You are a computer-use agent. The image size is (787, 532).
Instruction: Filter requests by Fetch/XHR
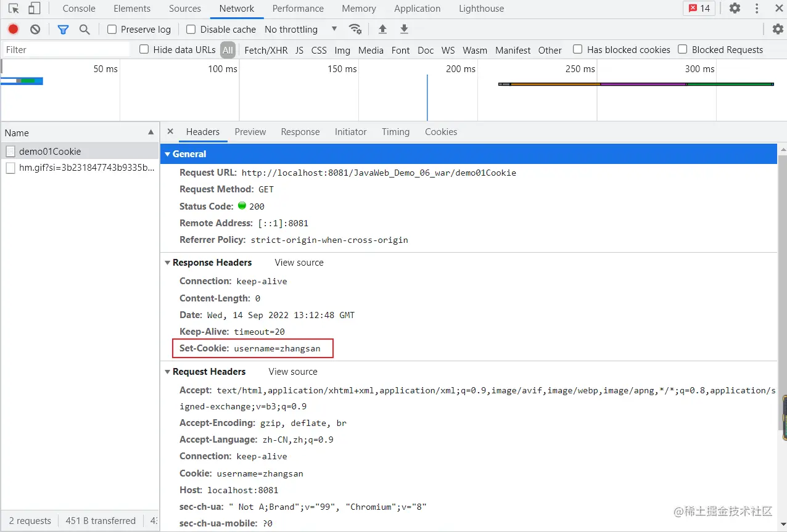coord(266,50)
